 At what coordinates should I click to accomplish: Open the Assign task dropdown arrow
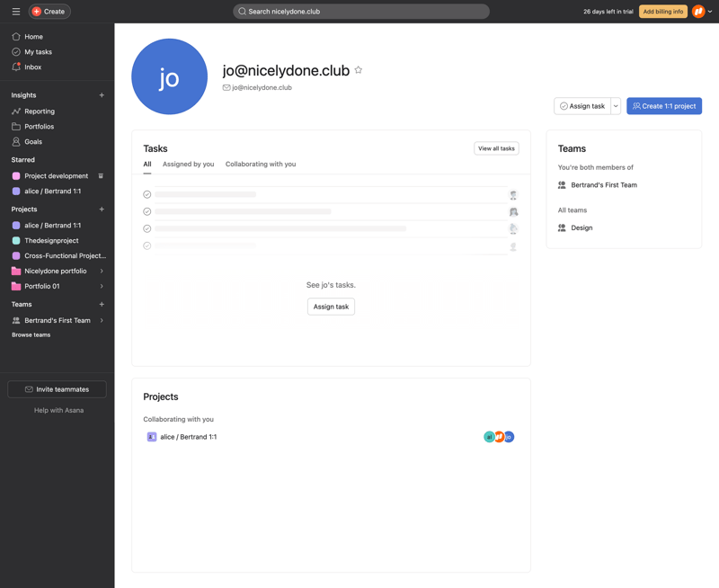(616, 105)
